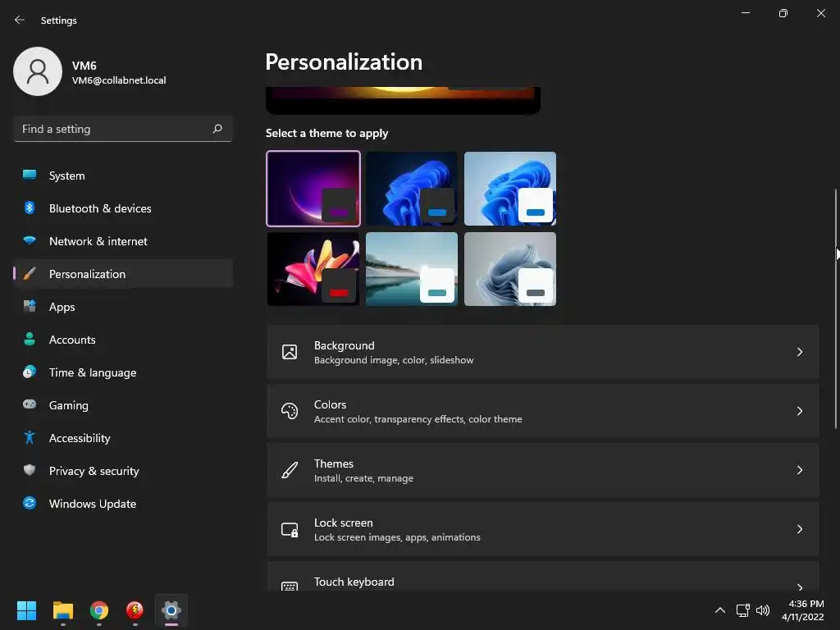Viewport: 840px width, 630px height.
Task: Click the search magnifier icon
Action: coord(217,129)
